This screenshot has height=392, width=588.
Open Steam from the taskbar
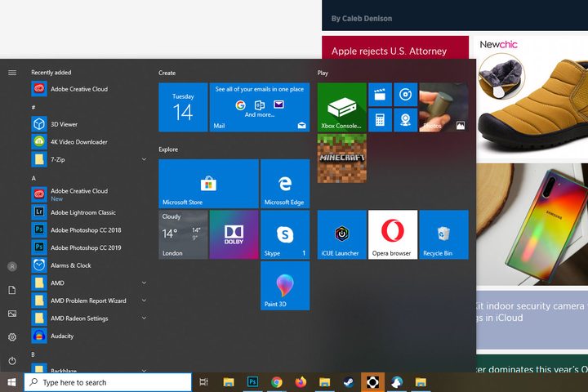tap(349, 382)
